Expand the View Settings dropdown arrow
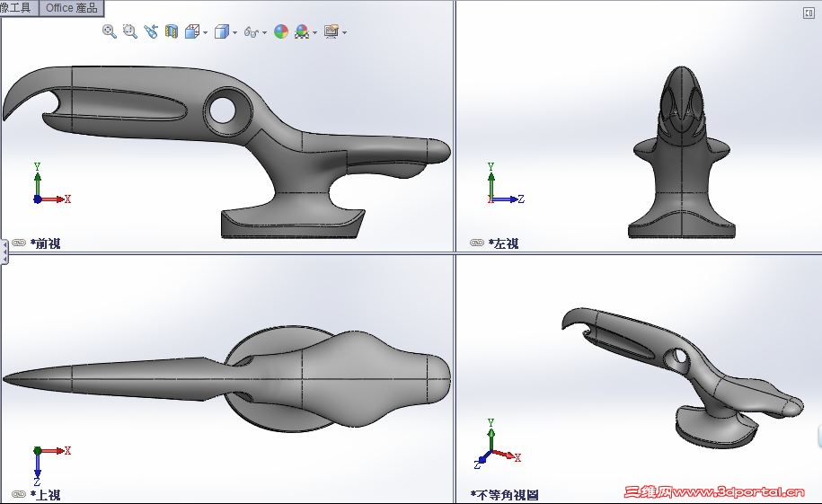 click(344, 32)
